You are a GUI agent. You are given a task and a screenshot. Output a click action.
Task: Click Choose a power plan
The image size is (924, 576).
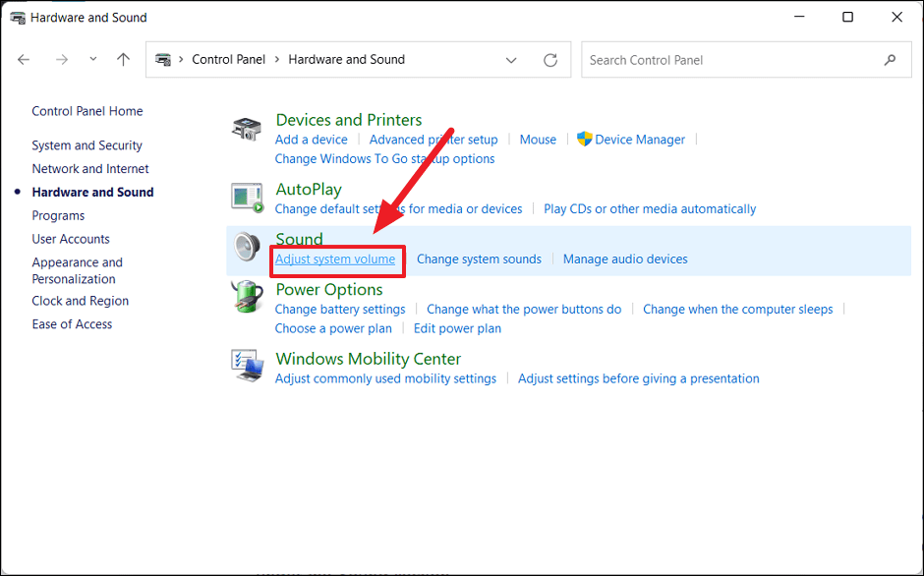[333, 329]
